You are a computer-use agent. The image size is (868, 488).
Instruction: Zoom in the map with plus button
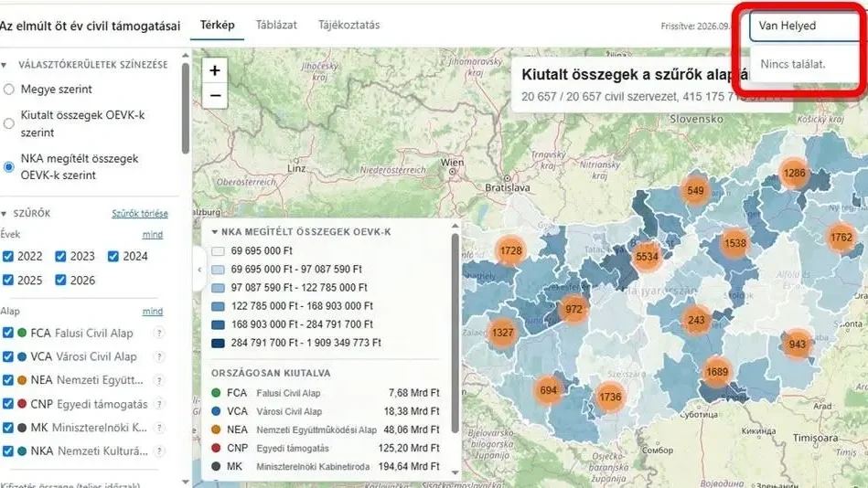coord(215,70)
